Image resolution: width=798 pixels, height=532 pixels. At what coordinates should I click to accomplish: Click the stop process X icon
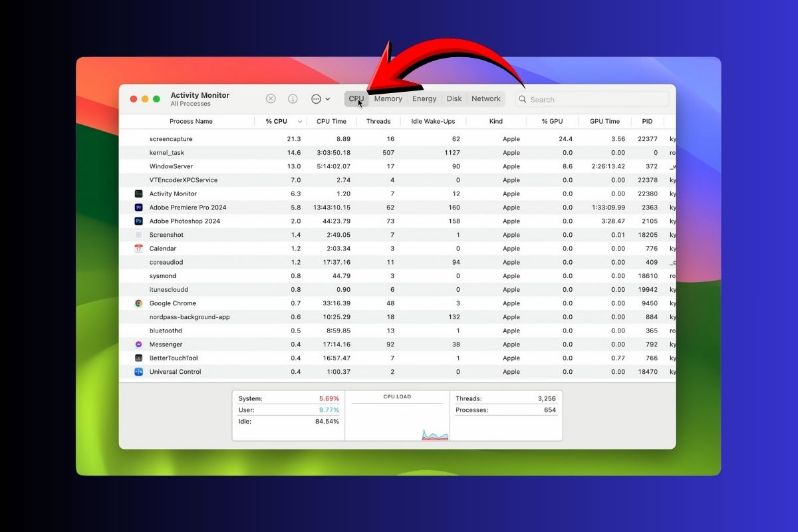[x=271, y=98]
